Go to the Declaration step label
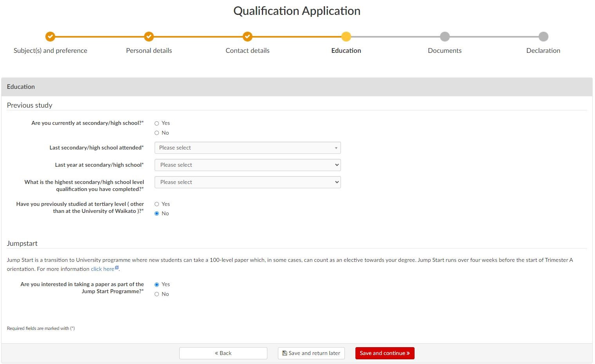The height and width of the screenshot is (364, 595). 543,50
